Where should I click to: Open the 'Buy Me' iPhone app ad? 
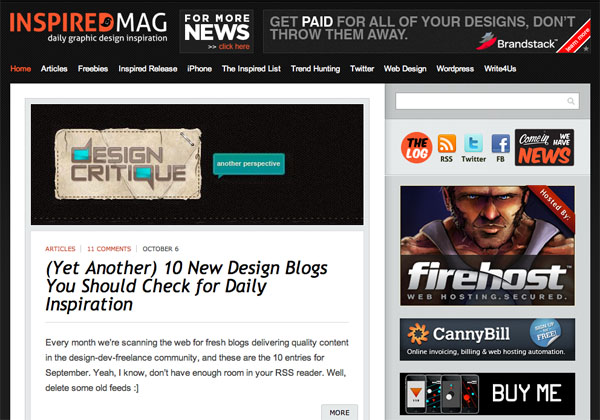click(487, 394)
